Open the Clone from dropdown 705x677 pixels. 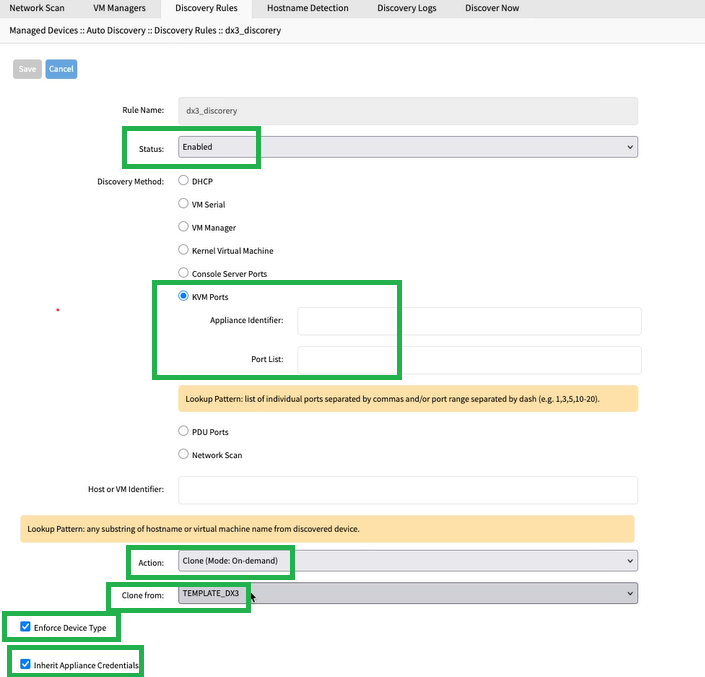[407, 594]
